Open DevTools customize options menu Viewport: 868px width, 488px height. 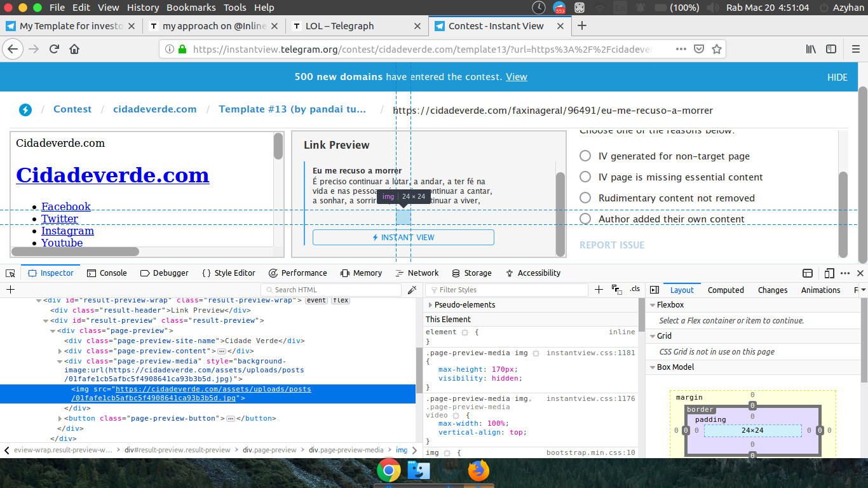click(x=845, y=273)
